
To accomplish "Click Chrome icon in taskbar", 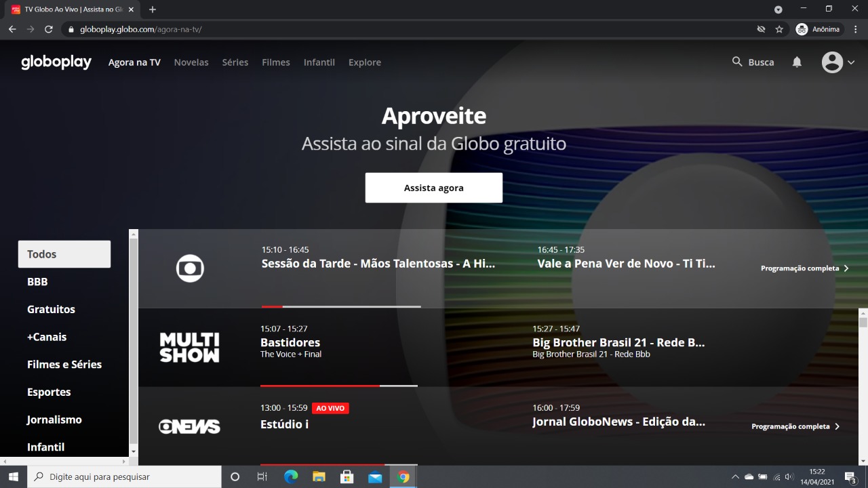I will 403,476.
